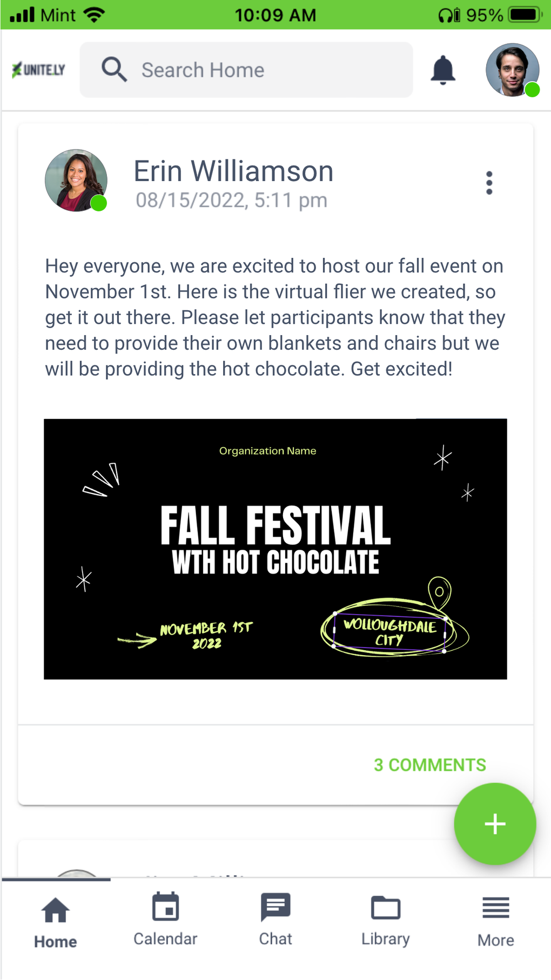This screenshot has width=551, height=980.
Task: Open Erin Williamson's profile picture
Action: [76, 181]
